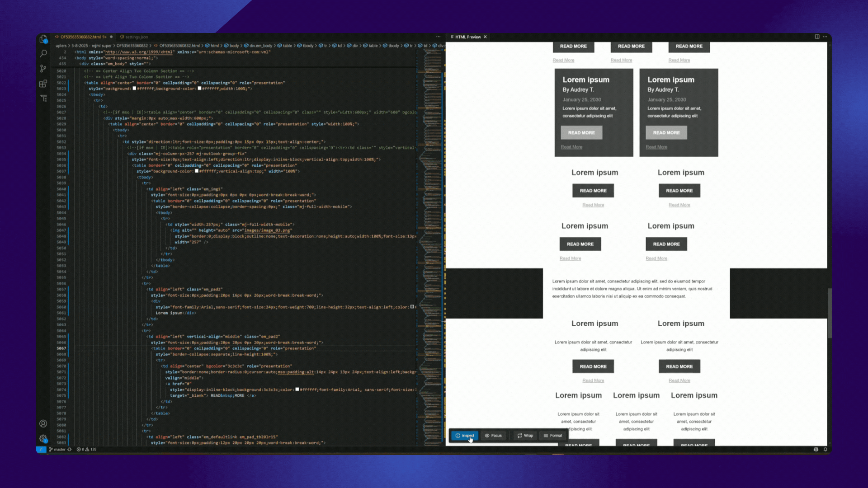Image resolution: width=868 pixels, height=488 pixels.
Task: Open the Manage settings gear icon
Action: pos(43,438)
